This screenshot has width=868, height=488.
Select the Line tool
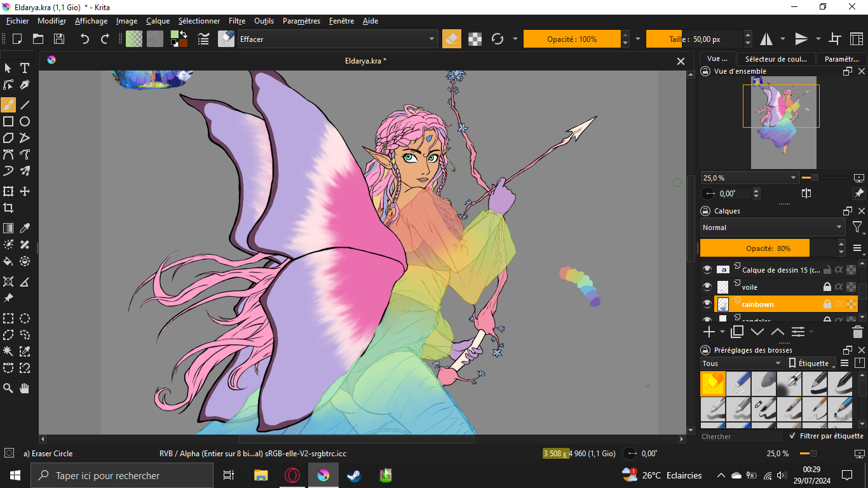[x=25, y=105]
